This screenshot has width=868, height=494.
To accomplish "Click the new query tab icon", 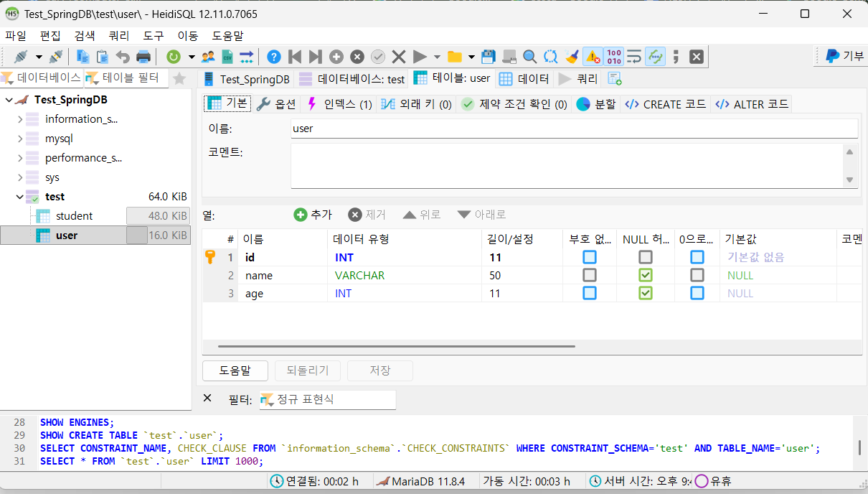I will point(615,79).
